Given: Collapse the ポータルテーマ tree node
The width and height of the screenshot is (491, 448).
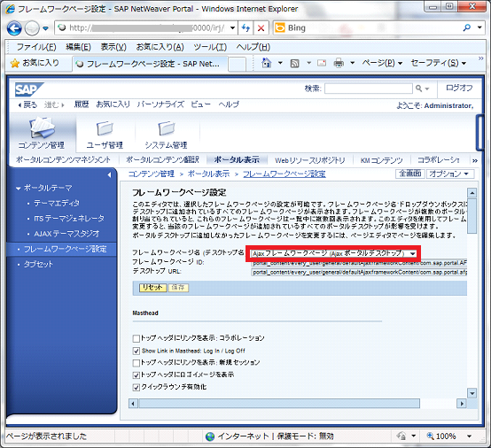Looking at the screenshot, I should (x=18, y=189).
